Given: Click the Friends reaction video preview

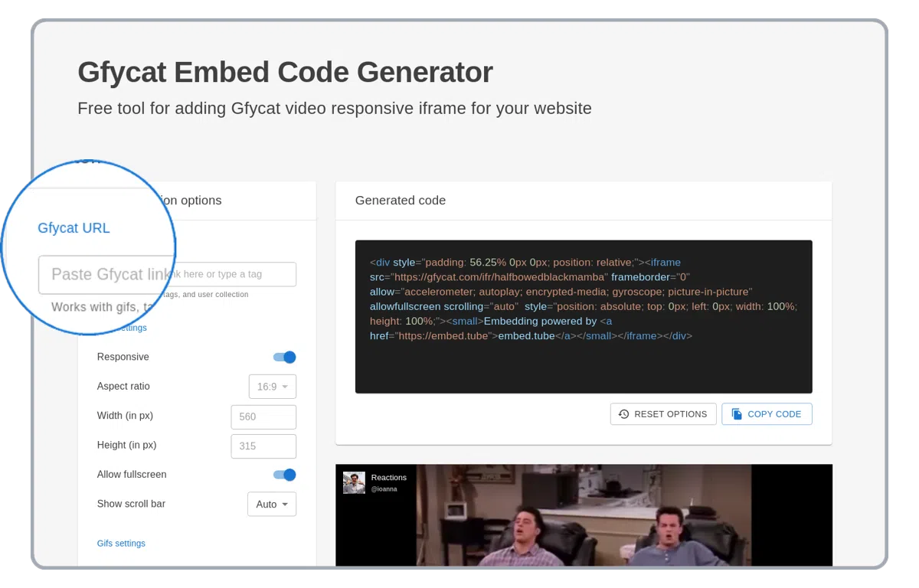Looking at the screenshot, I should point(583,521).
